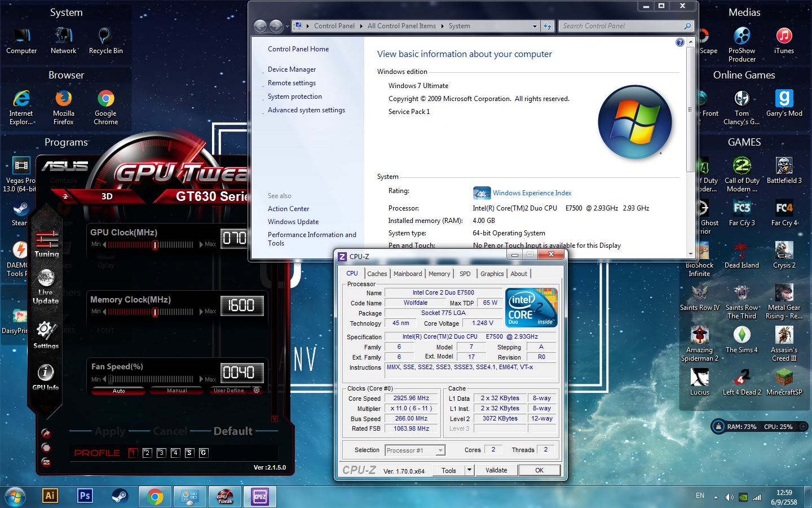Switch fan speed mode to Manual
This screenshot has height=508, width=812.
177,391
